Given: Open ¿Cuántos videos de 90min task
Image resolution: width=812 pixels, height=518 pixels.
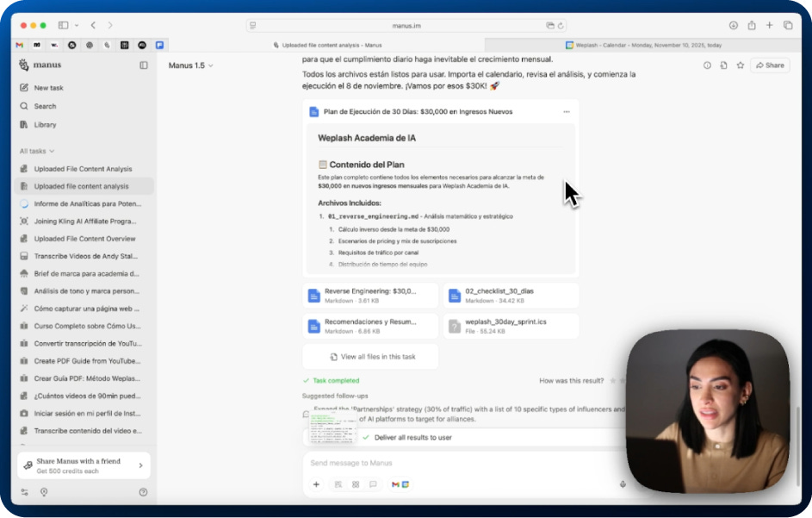Looking at the screenshot, I should 84,396.
